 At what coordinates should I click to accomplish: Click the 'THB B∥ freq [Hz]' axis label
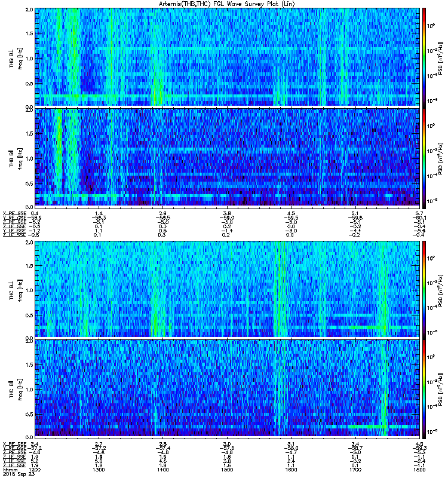pos(16,158)
